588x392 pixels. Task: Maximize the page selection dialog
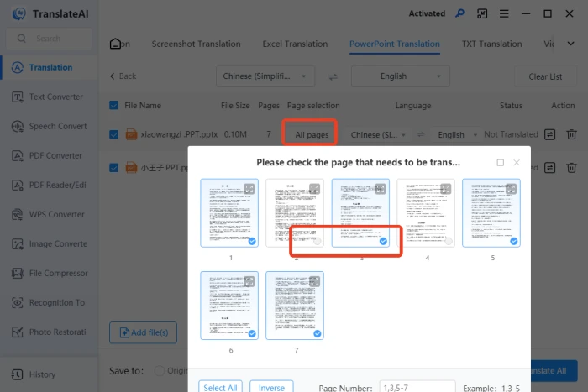click(x=501, y=163)
